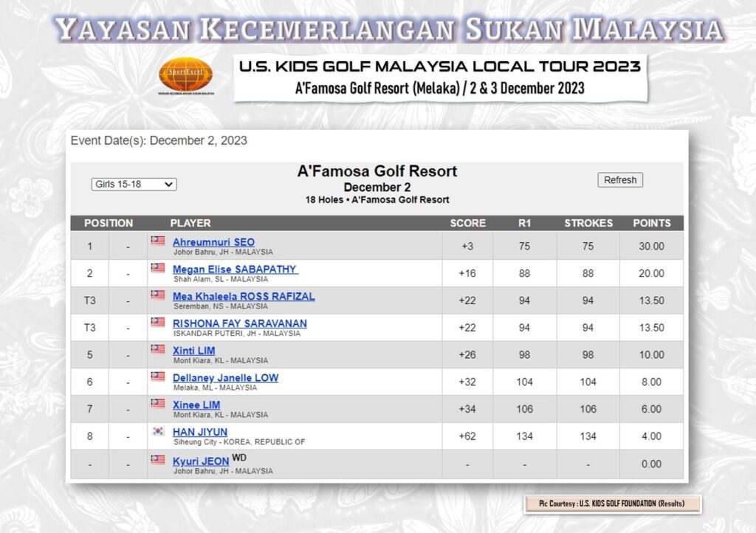The width and height of the screenshot is (756, 533).
Task: Open Ahreumnuri SEO player link
Action: [213, 242]
